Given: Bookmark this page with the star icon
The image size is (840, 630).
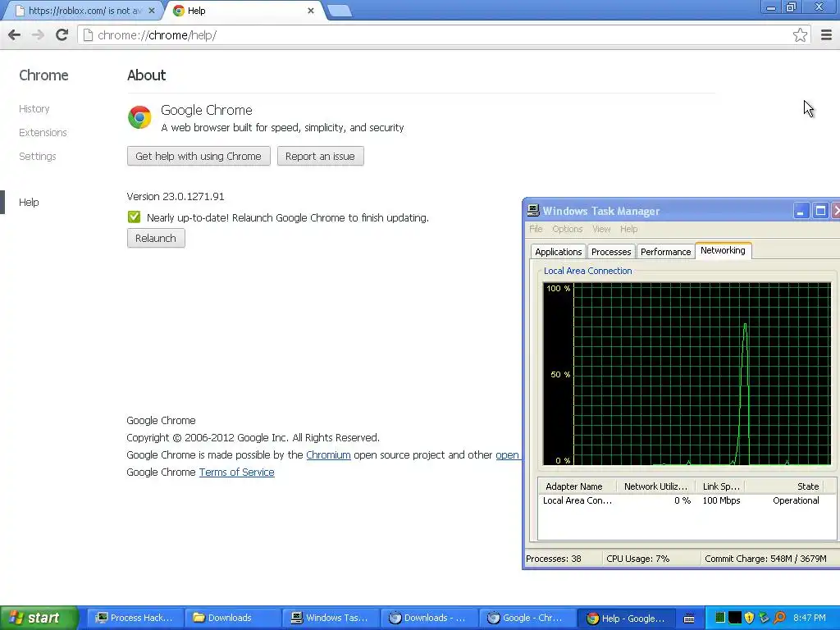Looking at the screenshot, I should [800, 35].
